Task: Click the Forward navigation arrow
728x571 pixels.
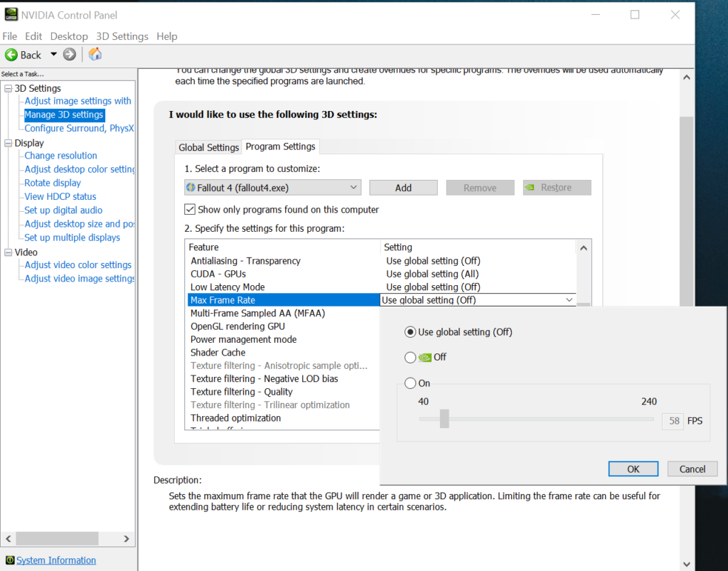Action: [69, 54]
